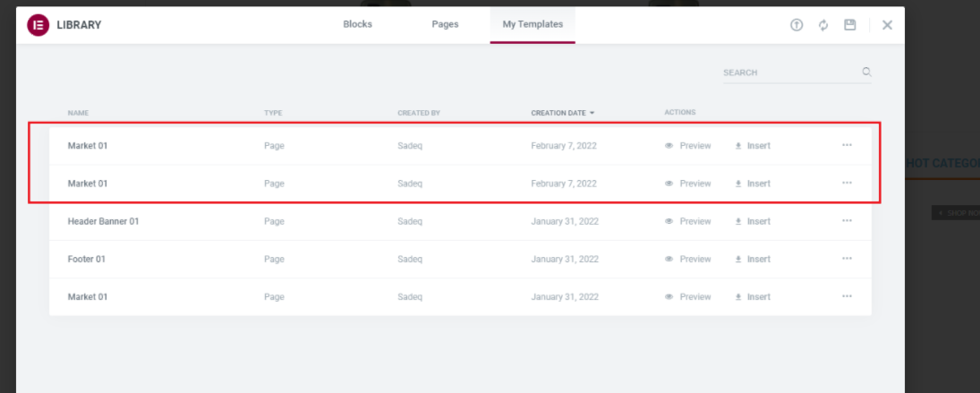Click the Elementor logo icon
This screenshot has width=980, height=393.
(x=38, y=25)
